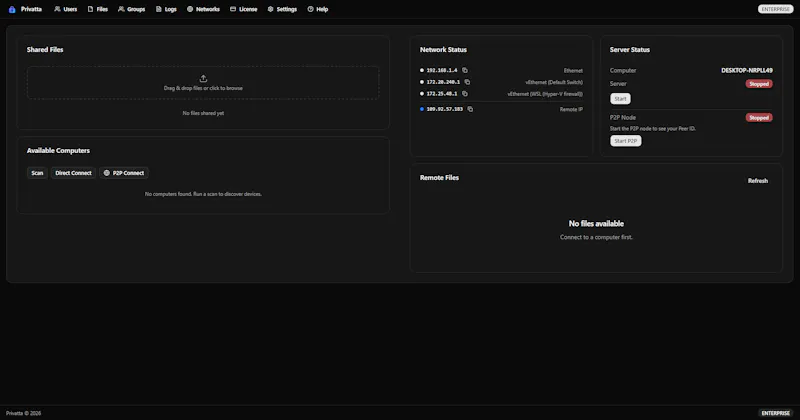Click the 192.168.1.4 address text
Viewport: 800px width, 420px height.
coord(442,70)
